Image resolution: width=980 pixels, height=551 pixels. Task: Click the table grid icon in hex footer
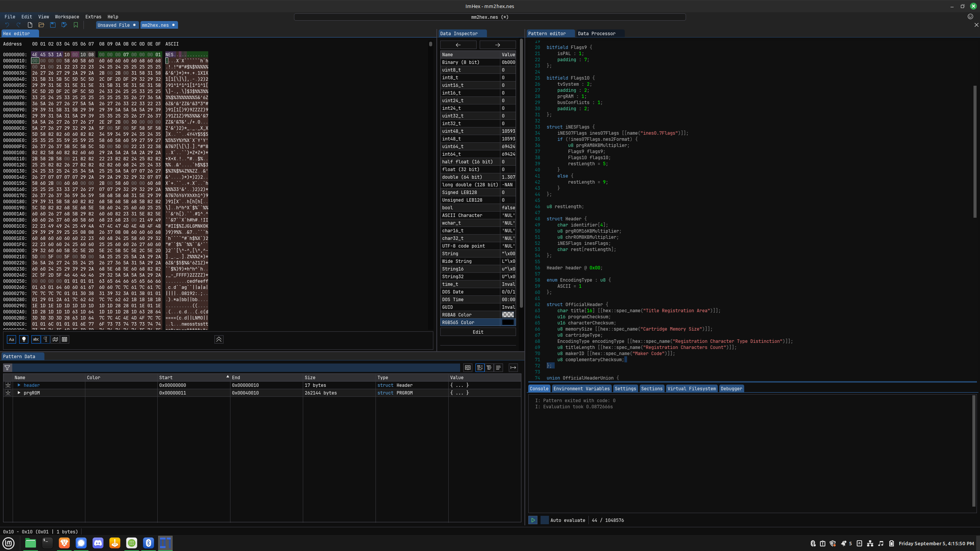coord(65,339)
